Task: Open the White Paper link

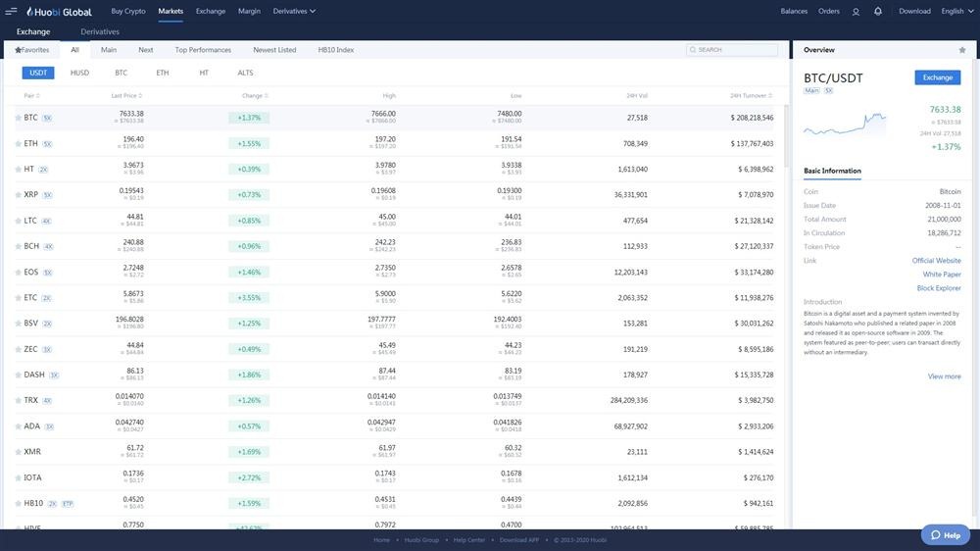Action: point(942,275)
